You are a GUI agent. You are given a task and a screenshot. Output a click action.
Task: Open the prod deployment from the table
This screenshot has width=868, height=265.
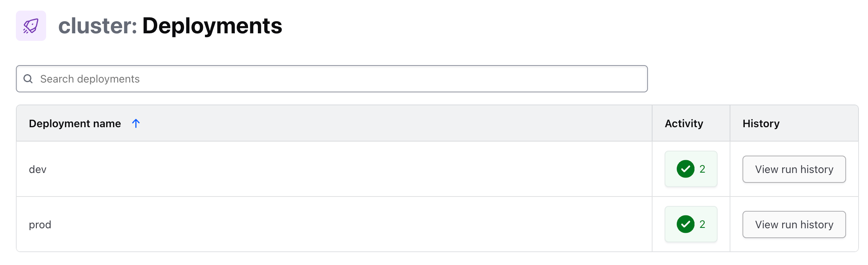pos(40,224)
